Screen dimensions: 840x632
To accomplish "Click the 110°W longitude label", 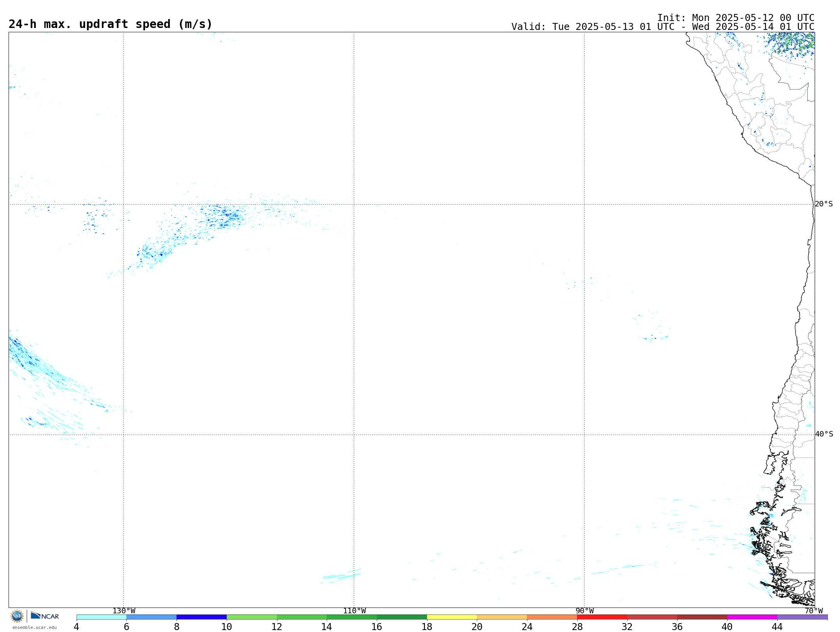I will click(x=354, y=611).
